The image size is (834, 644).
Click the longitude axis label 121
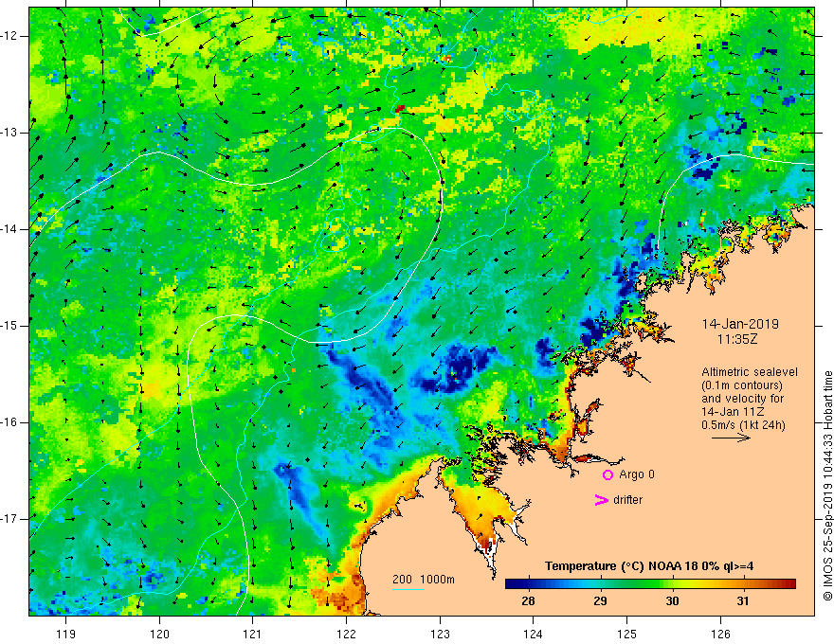[x=252, y=634]
